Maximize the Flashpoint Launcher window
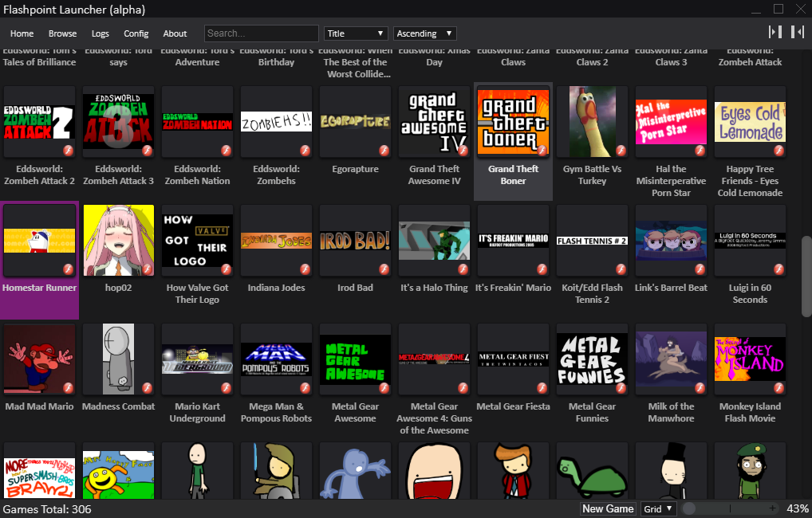This screenshot has width=812, height=518. pyautogui.click(x=778, y=9)
